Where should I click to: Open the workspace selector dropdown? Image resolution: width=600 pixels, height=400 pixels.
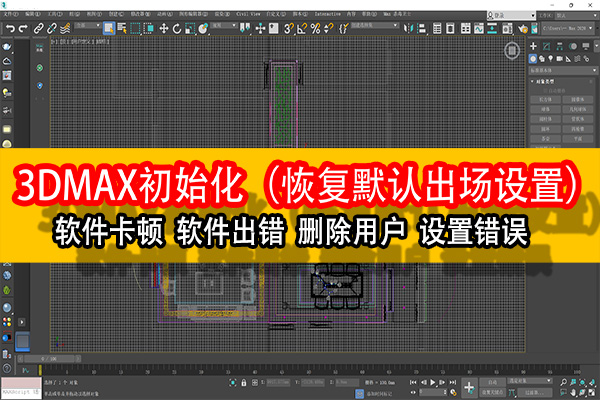coord(577,15)
